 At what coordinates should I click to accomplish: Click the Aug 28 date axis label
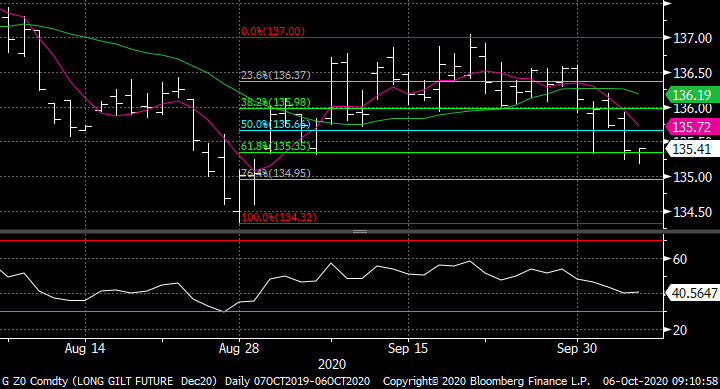point(239,349)
